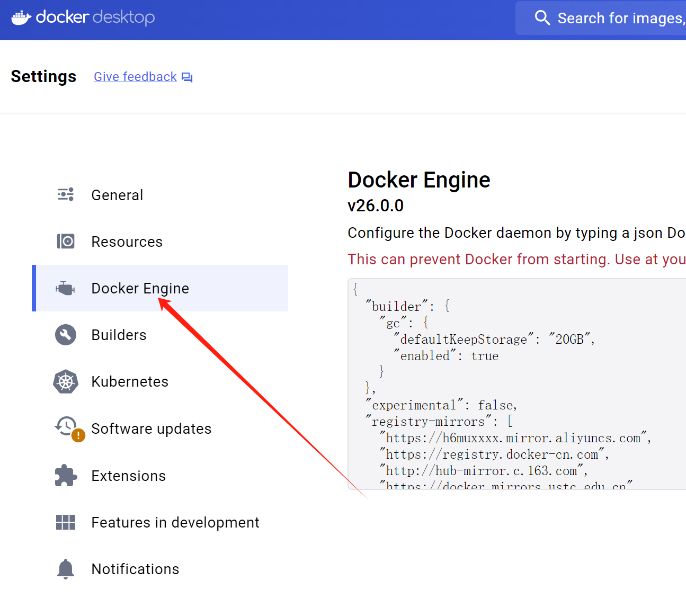Click the Docker whale logo icon
Screen dimensions: 686x616
(x=22, y=17)
